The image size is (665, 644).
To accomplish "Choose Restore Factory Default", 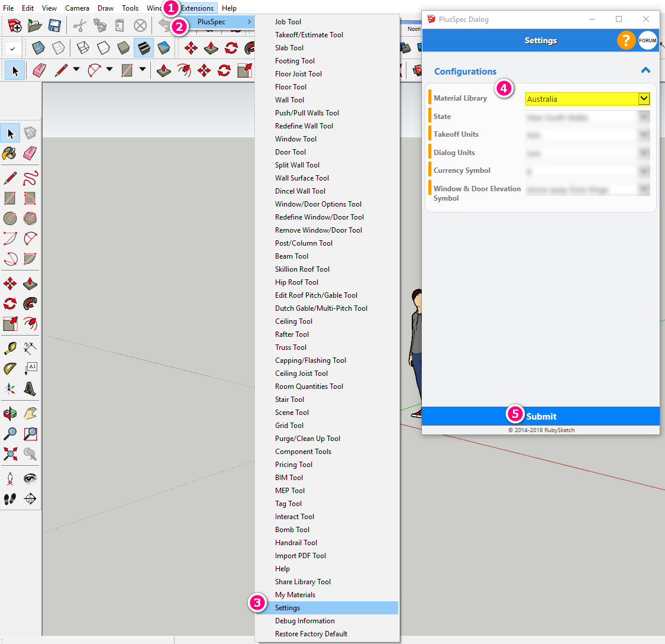I will point(327,634).
